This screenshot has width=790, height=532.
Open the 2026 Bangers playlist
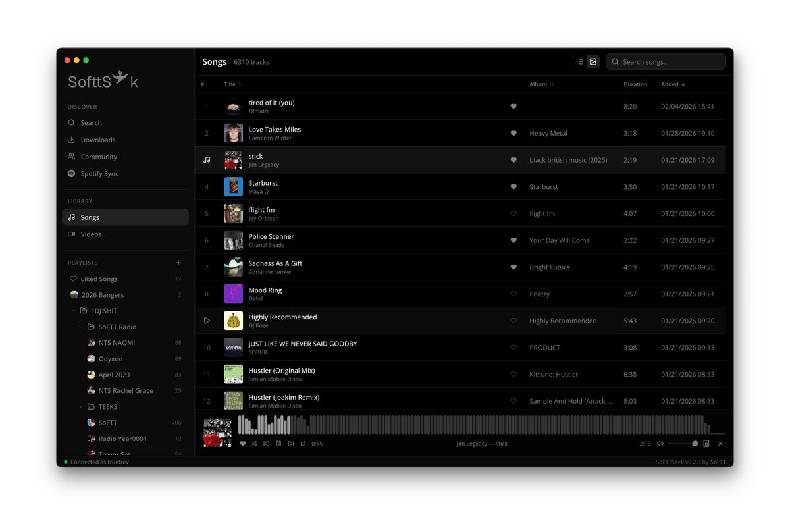click(125, 295)
